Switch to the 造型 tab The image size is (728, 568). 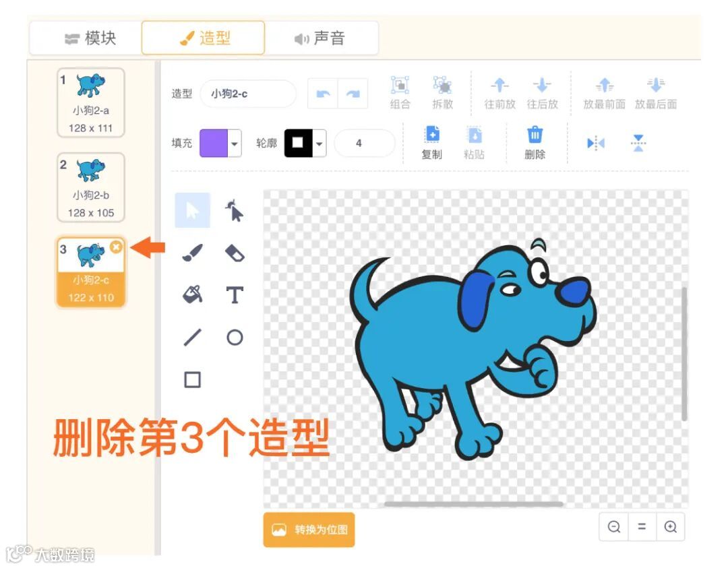click(x=204, y=38)
